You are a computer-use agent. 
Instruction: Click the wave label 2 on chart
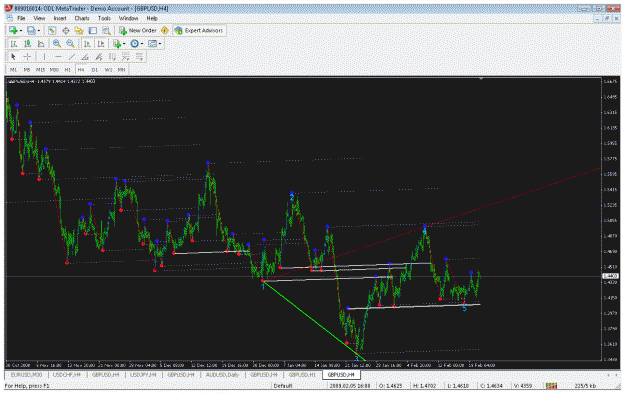click(292, 198)
